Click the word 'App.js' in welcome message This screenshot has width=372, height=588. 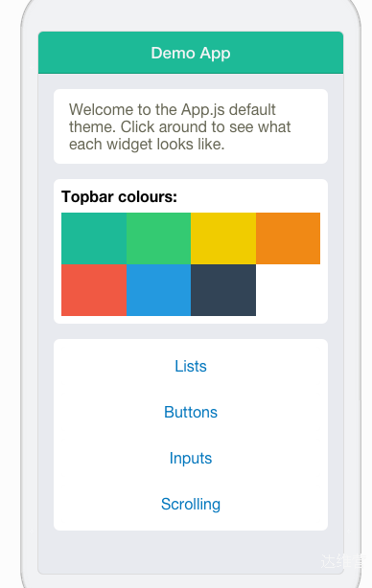[x=203, y=109]
